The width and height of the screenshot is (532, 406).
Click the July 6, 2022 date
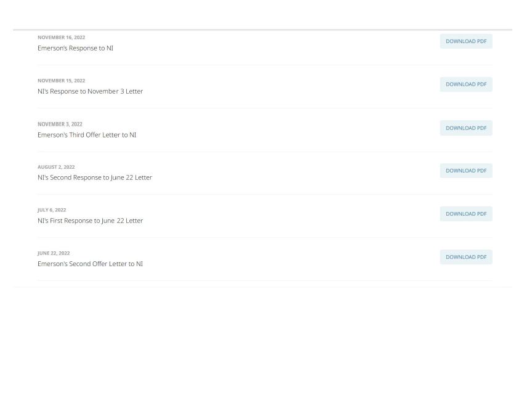[52, 210]
